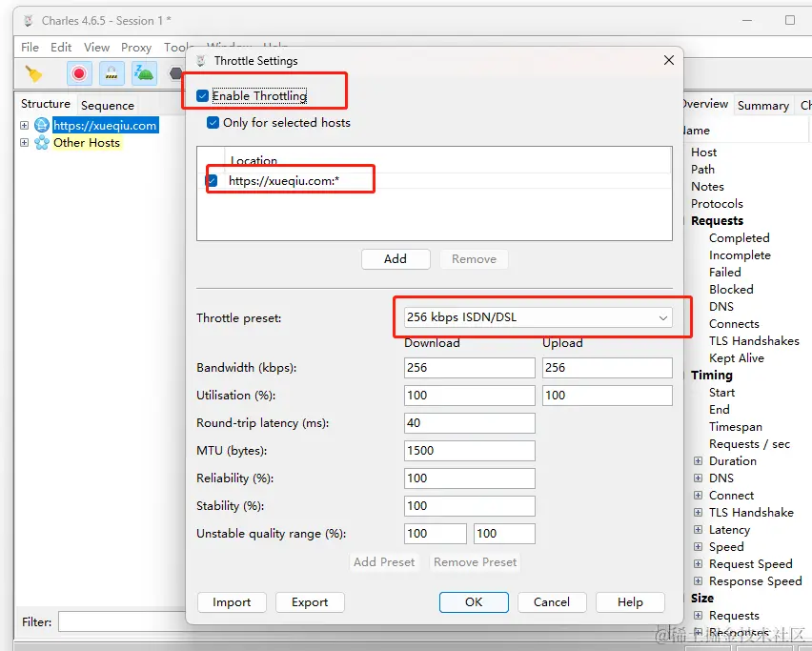Select https://xueqiu.com in Structure tree
The width and height of the screenshot is (812, 651).
(105, 125)
